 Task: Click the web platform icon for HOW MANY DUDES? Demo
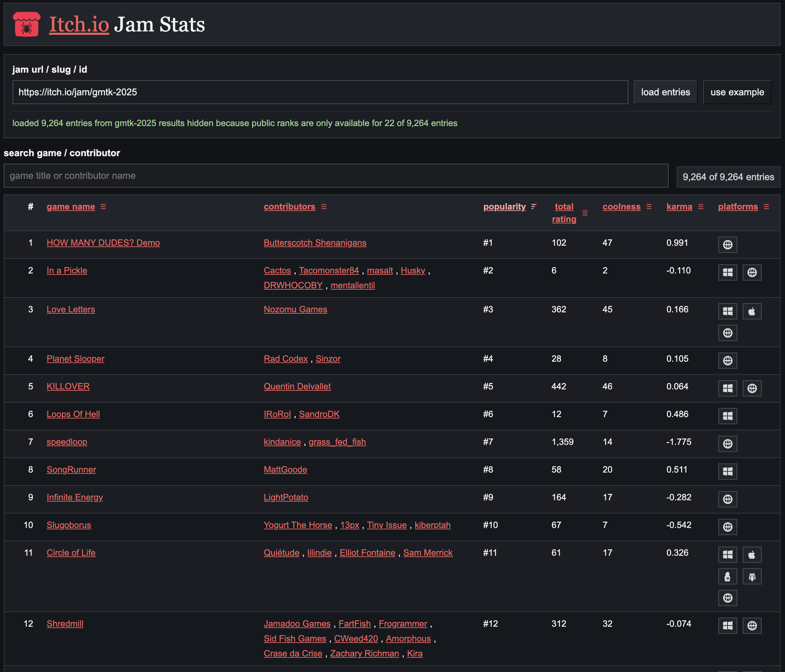727,245
